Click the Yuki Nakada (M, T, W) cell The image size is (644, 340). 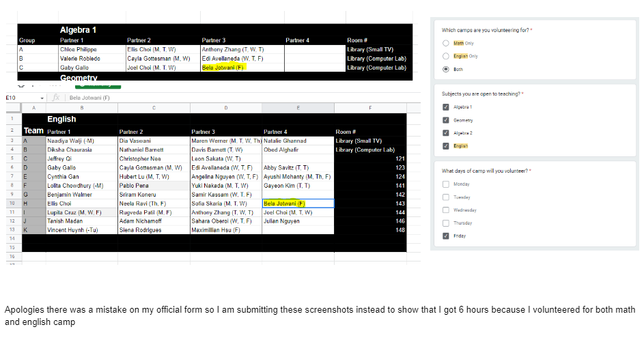point(226,186)
